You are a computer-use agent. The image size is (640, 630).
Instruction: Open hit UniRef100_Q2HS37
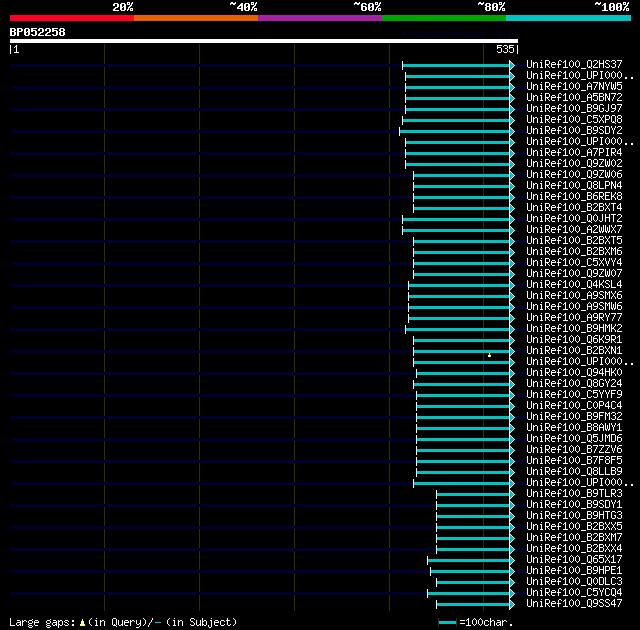[574, 64]
